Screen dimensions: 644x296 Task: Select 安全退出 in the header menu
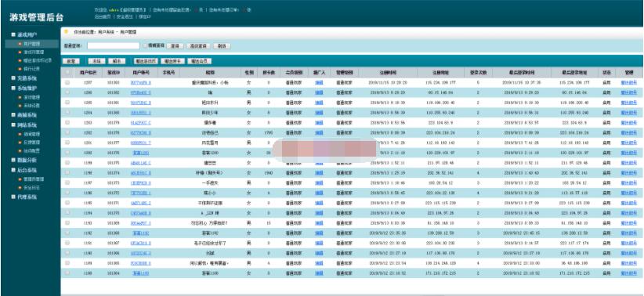[125, 16]
